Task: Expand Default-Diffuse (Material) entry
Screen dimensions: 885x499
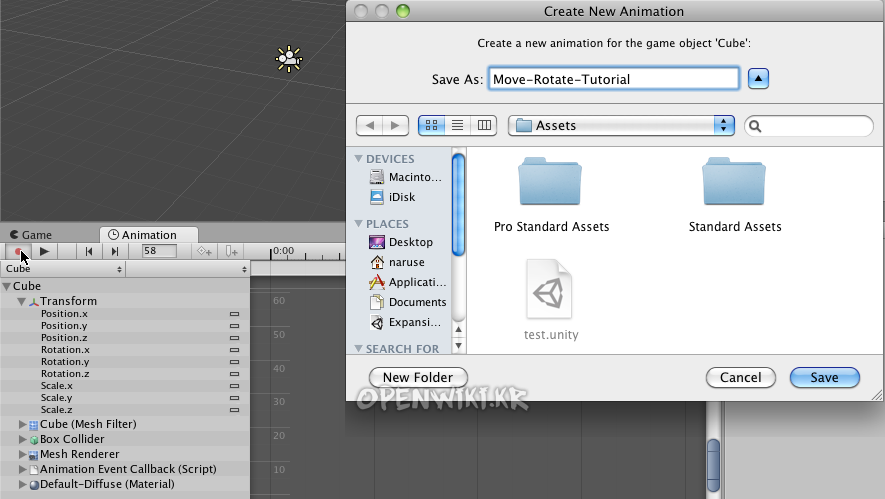Action: coord(23,484)
